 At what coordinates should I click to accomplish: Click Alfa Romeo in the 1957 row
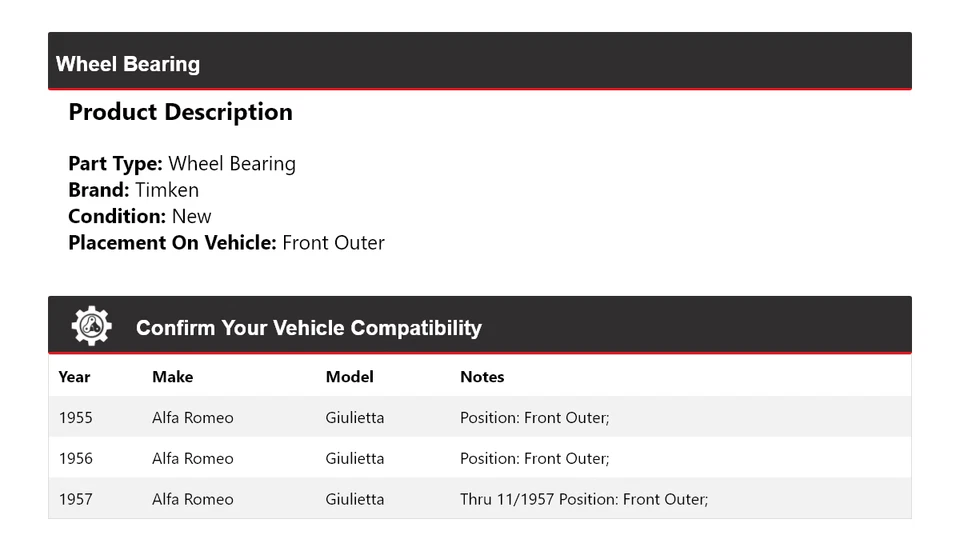coord(192,499)
